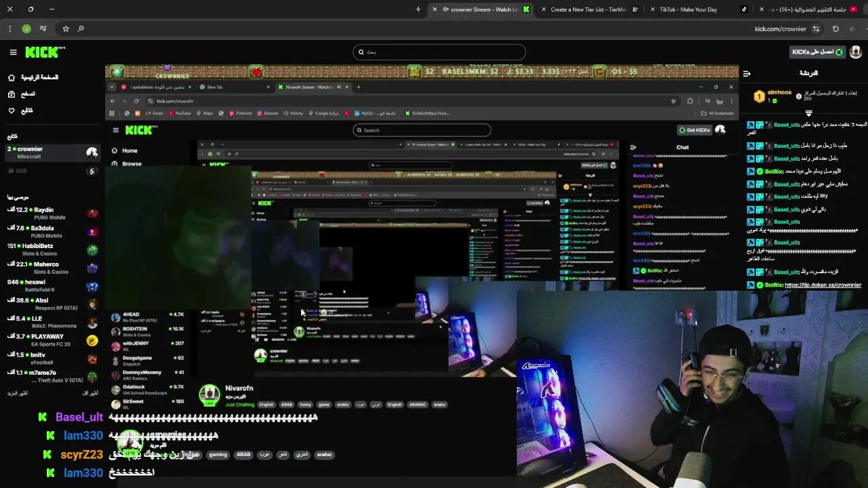This screenshot has width=868, height=488.
Task: Click the zoom magnifier icon in address bar
Action: coord(81,28)
